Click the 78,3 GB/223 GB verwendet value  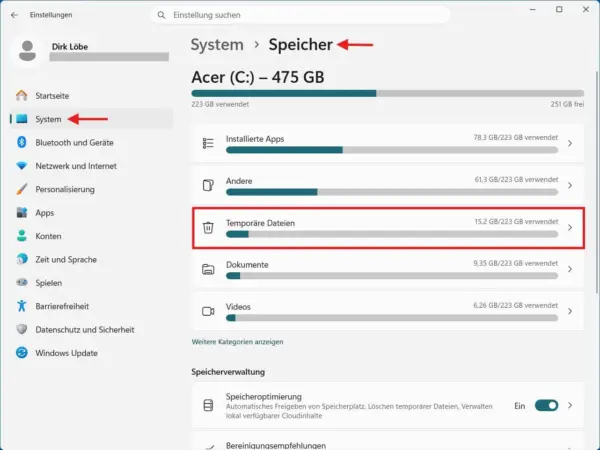(515, 137)
